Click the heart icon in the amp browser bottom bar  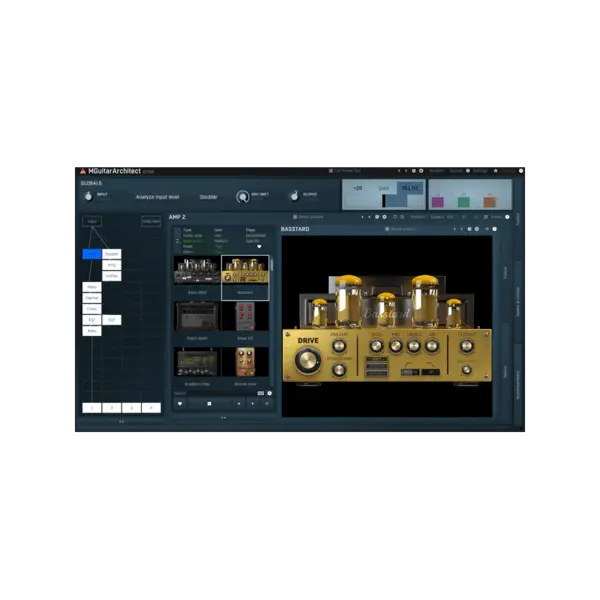tap(180, 403)
